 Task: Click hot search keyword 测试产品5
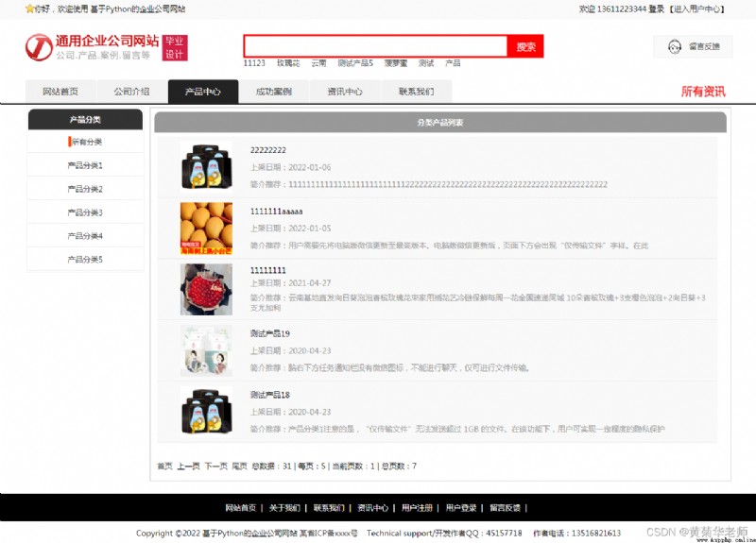[x=355, y=63]
